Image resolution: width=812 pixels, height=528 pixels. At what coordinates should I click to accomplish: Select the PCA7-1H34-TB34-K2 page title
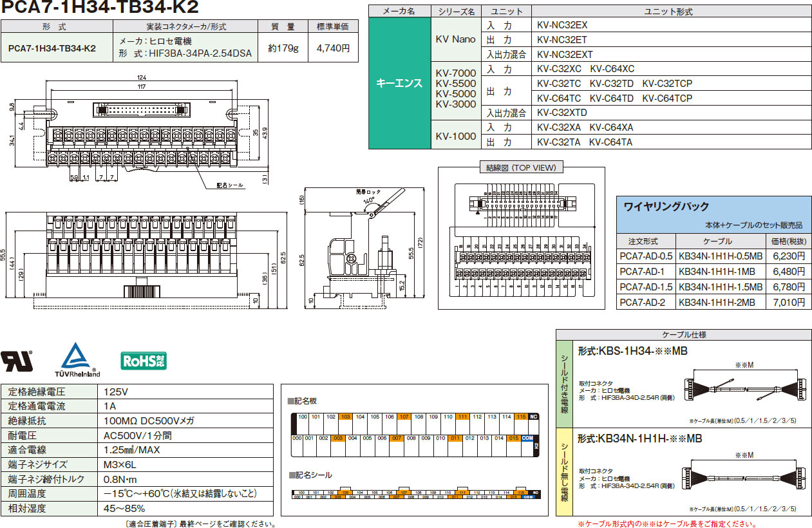click(100, 8)
